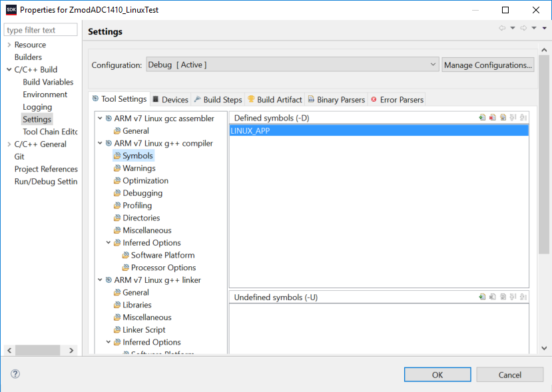The image size is (552, 392).
Task: Click Add icon for Undefined symbols
Action: pyautogui.click(x=482, y=297)
